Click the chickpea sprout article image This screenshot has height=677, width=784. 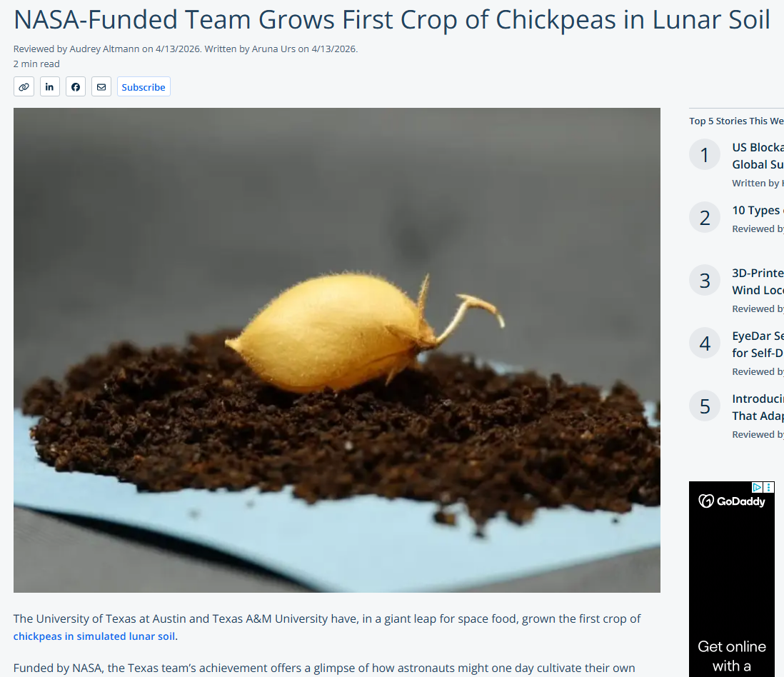click(x=336, y=350)
